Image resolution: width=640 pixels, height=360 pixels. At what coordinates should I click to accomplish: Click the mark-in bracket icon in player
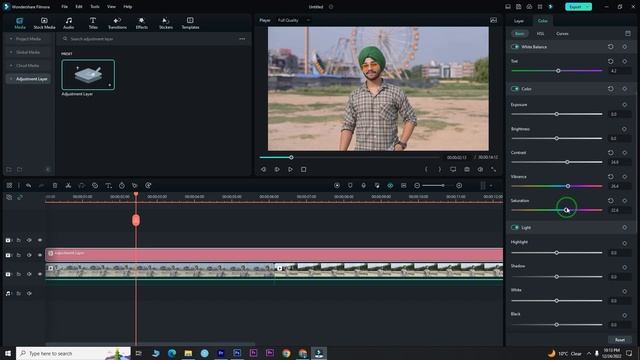tap(426, 169)
